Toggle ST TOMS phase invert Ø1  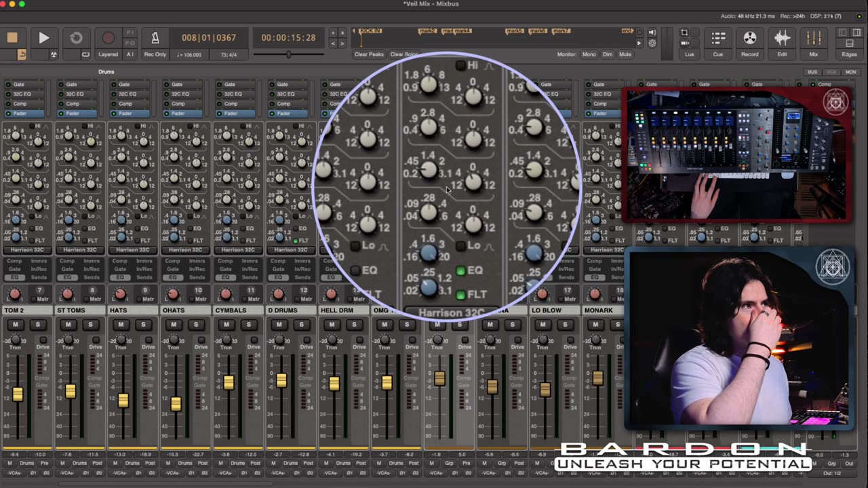point(85,472)
